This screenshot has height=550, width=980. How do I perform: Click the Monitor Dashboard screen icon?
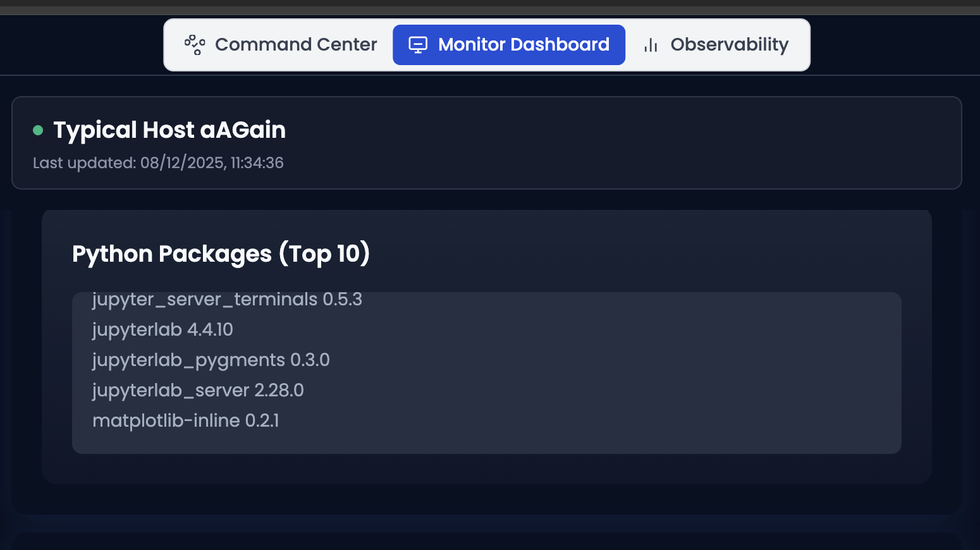point(418,45)
